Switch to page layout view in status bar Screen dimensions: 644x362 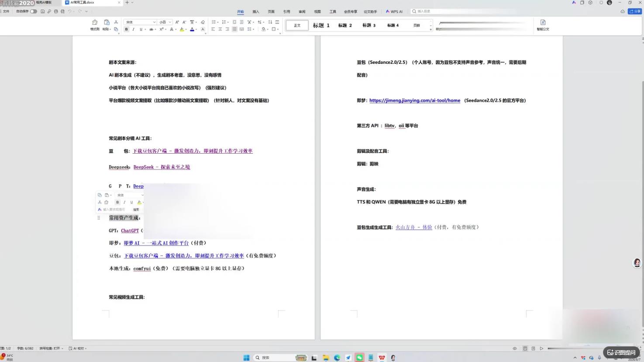click(525, 348)
